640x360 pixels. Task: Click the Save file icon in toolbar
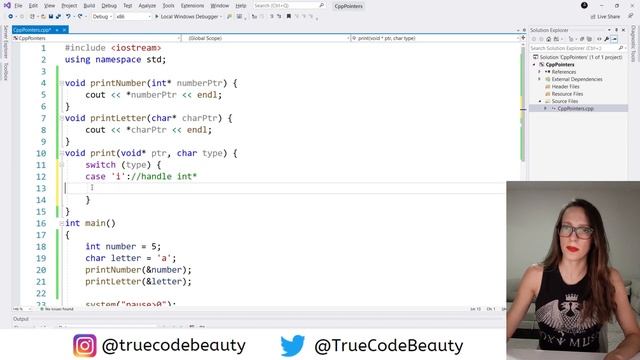click(x=51, y=16)
